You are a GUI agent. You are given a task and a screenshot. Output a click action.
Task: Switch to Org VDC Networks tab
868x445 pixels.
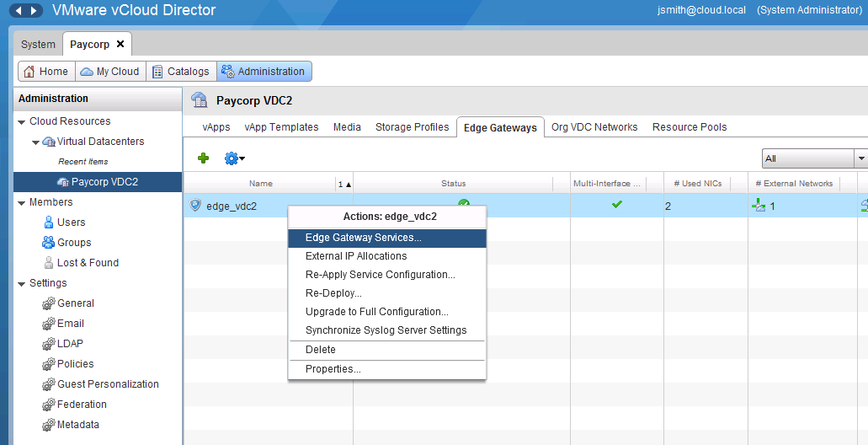coord(594,127)
